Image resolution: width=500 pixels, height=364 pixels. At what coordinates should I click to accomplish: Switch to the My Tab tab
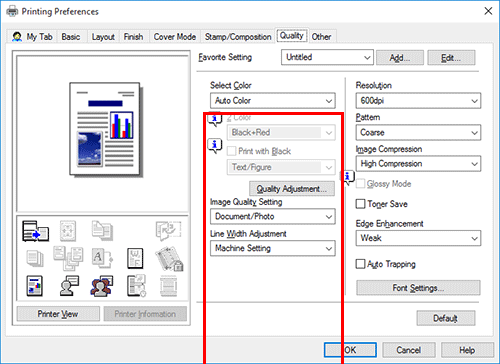coord(32,37)
